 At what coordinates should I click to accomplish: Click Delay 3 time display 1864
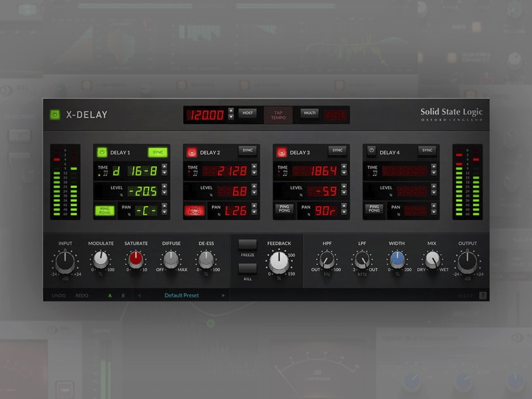(x=315, y=171)
